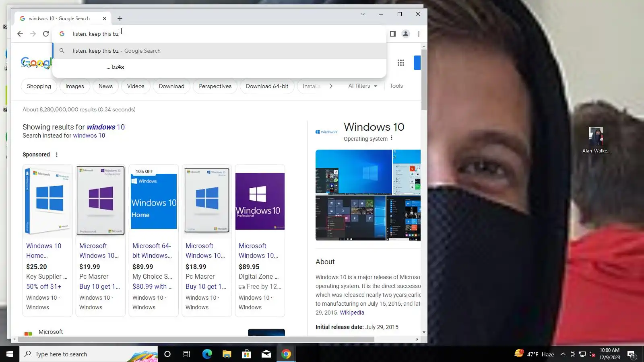
Task: Click the corrected 'windows 10' link
Action: (x=106, y=127)
